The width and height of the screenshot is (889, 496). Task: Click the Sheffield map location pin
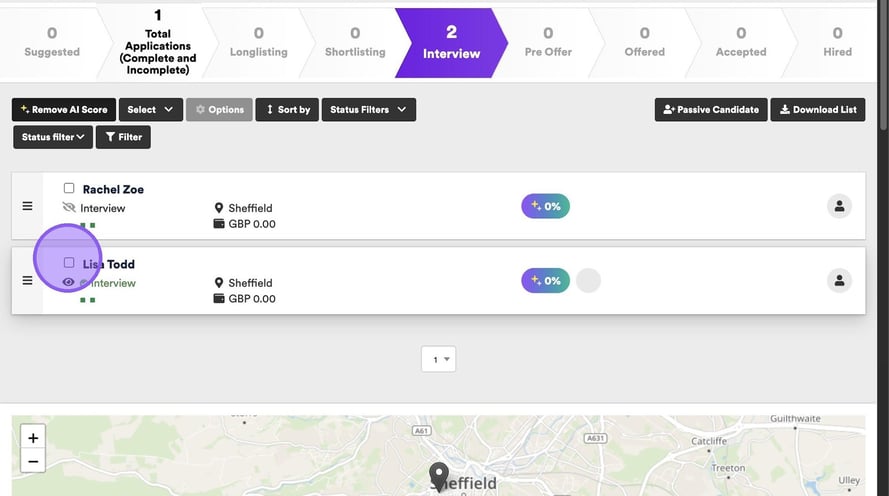click(438, 475)
